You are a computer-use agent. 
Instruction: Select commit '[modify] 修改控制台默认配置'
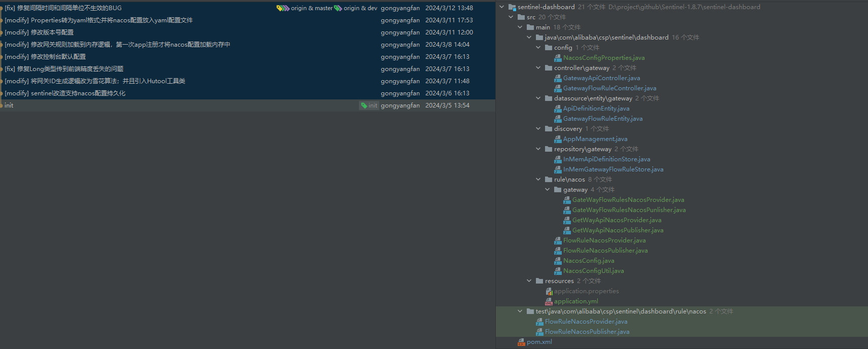coord(247,57)
